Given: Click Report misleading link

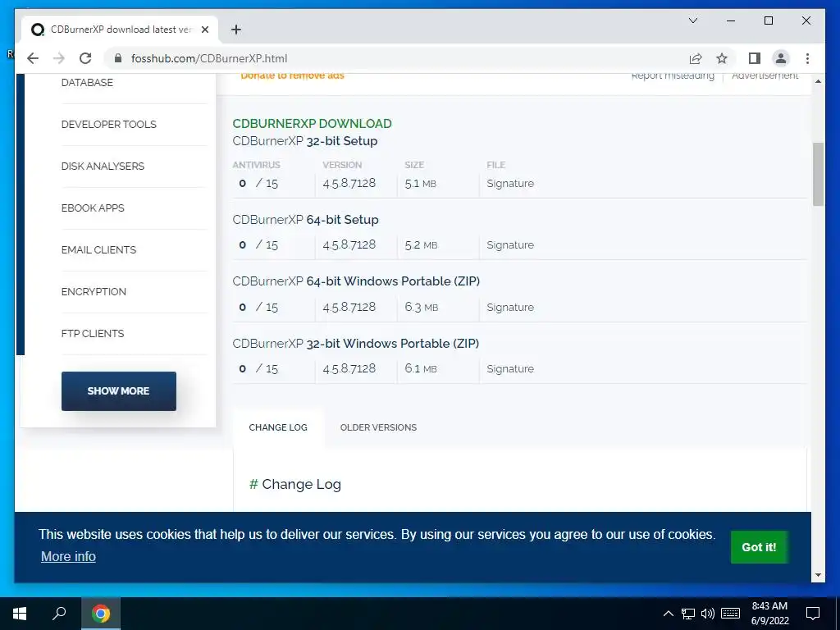Looking at the screenshot, I should [673, 75].
